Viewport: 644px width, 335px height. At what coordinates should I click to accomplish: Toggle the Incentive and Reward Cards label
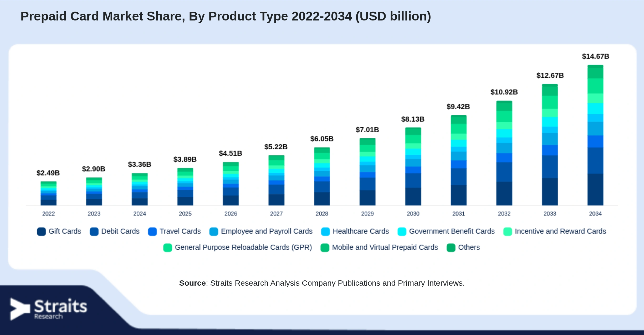(x=560, y=231)
